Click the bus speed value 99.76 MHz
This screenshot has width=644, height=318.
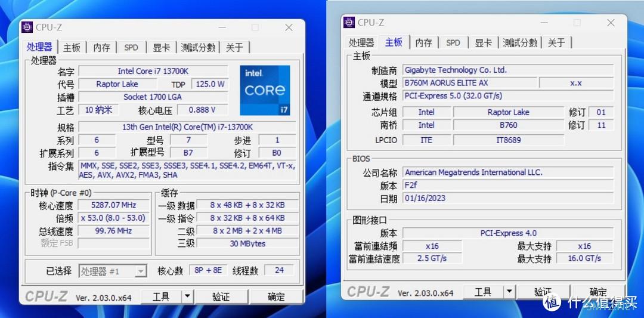114,231
